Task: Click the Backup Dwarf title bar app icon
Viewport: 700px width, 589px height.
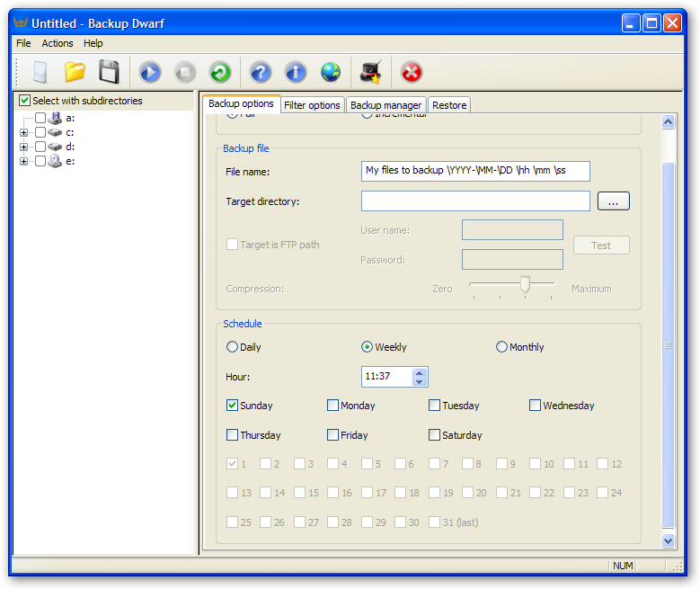Action: coord(21,22)
